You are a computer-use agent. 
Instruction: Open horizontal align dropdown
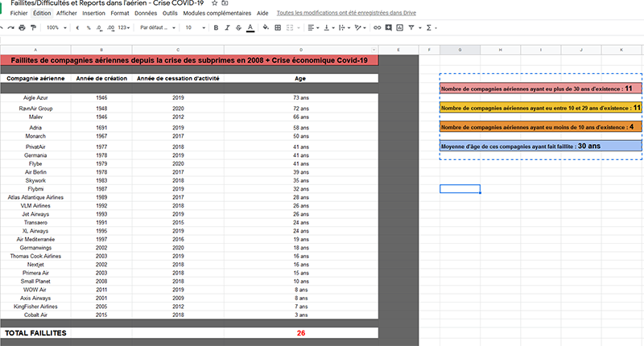[313, 27]
